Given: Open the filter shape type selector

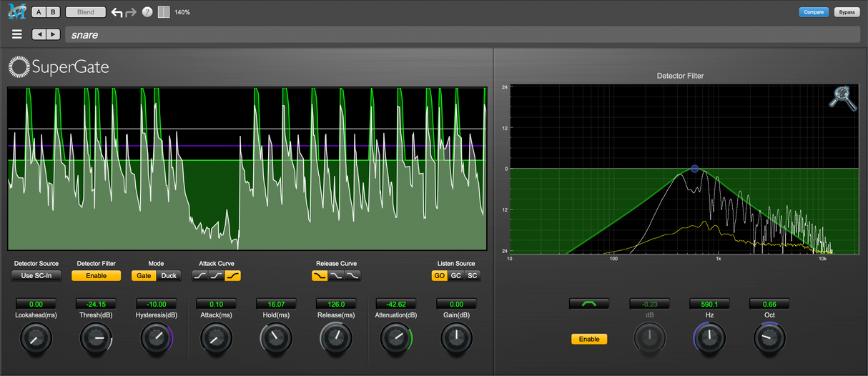Looking at the screenshot, I should 589,304.
